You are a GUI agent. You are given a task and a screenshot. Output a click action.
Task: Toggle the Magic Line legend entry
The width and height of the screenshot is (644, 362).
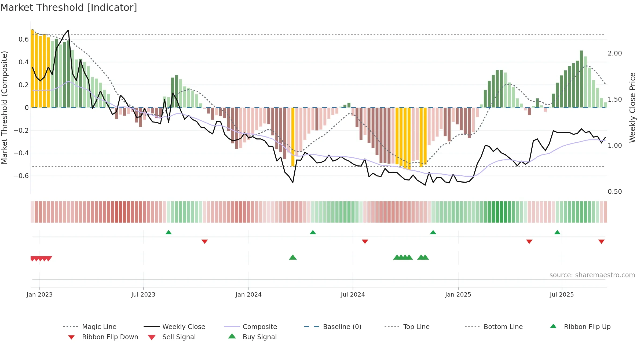coord(90,327)
